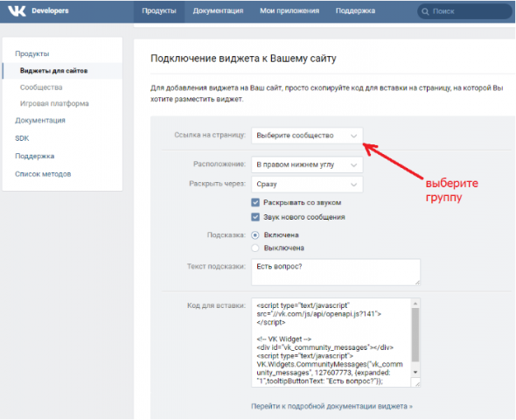Image resolution: width=516 pixels, height=420 pixels.
Task: Open Сообщества in the sidebar
Action: pyautogui.click(x=41, y=87)
